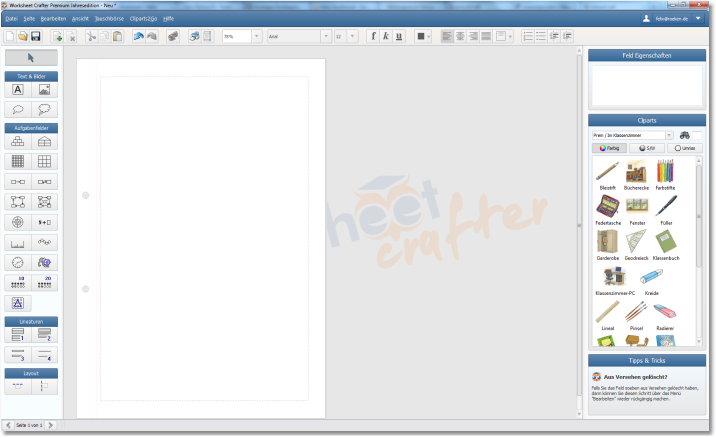
Task: Insert the number line field
Action: point(18,243)
